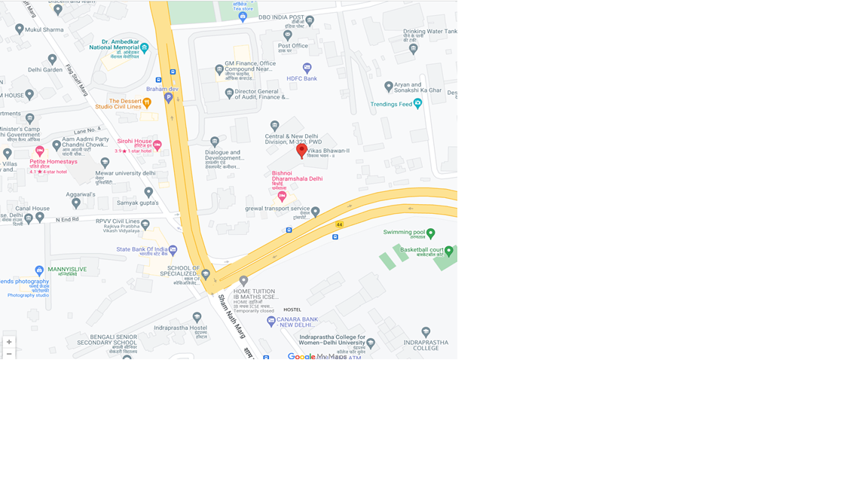The height and width of the screenshot is (488, 868).
Task: Select the Bishnoi Dharamshala Delhi hotel pin
Action: [x=282, y=197]
